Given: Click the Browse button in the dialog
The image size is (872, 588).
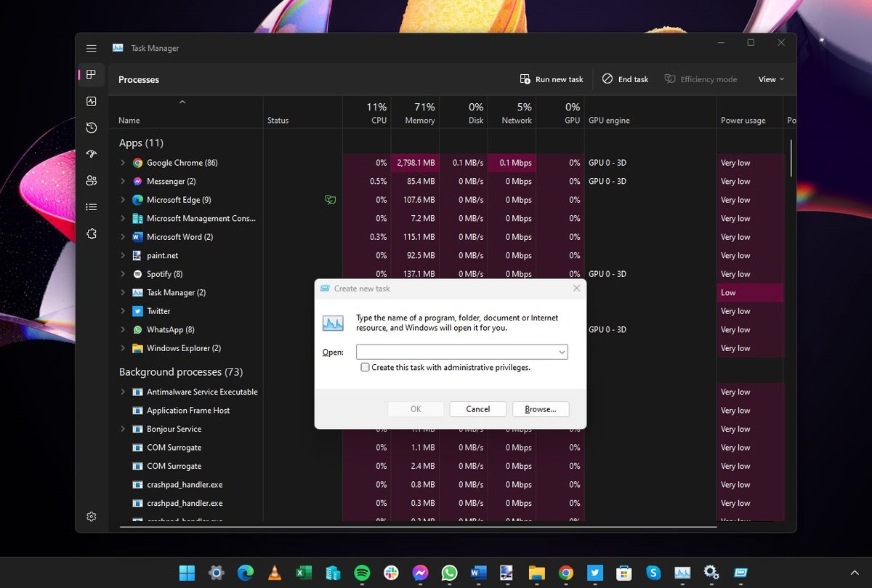Looking at the screenshot, I should pos(540,408).
